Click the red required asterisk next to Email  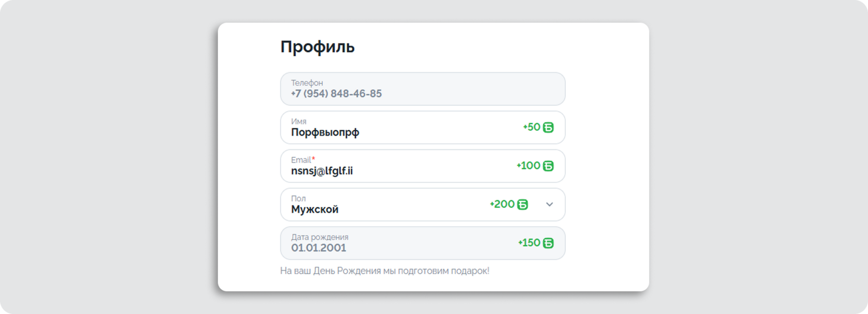pyautogui.click(x=314, y=159)
